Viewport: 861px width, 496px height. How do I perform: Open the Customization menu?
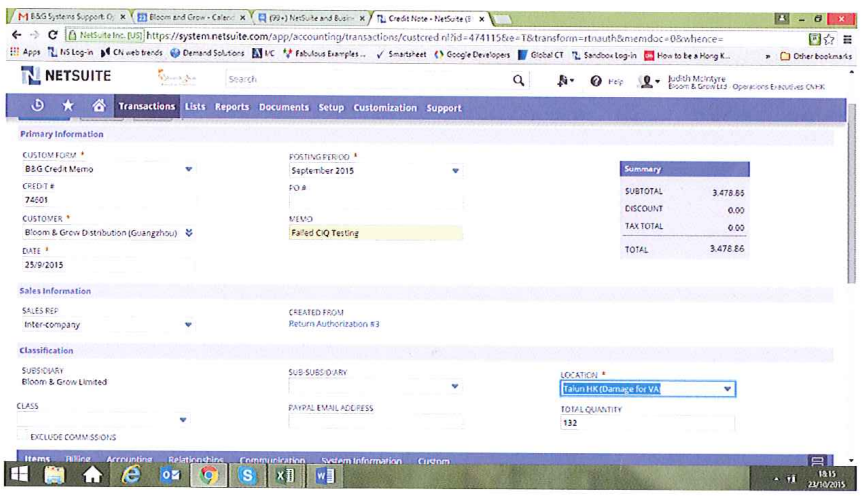coord(385,108)
